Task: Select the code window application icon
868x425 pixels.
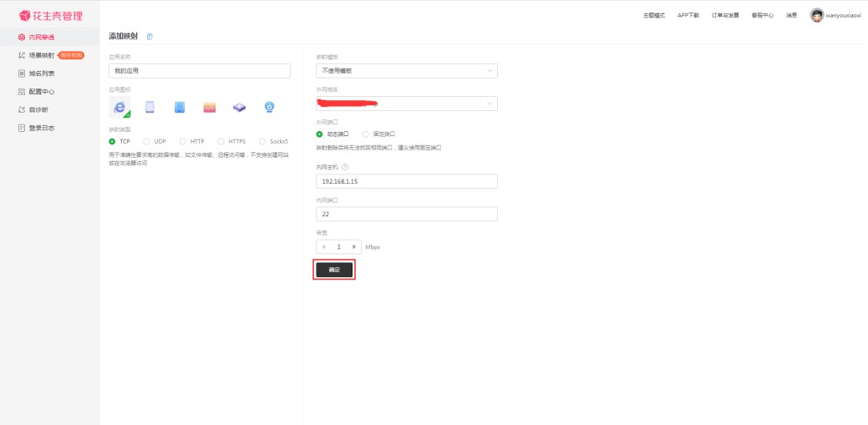Action: point(210,107)
